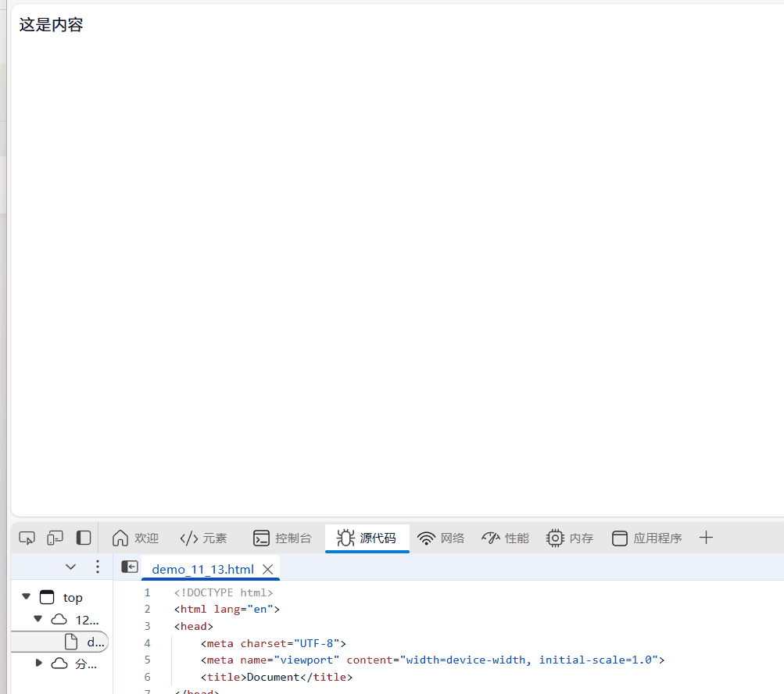Select the 源代码 sources tab
The width and height of the screenshot is (784, 694).
click(367, 538)
